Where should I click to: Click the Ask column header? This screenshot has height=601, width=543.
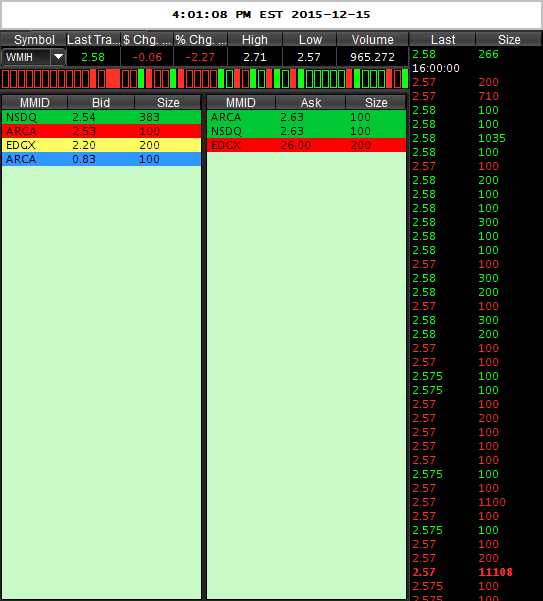[x=311, y=102]
